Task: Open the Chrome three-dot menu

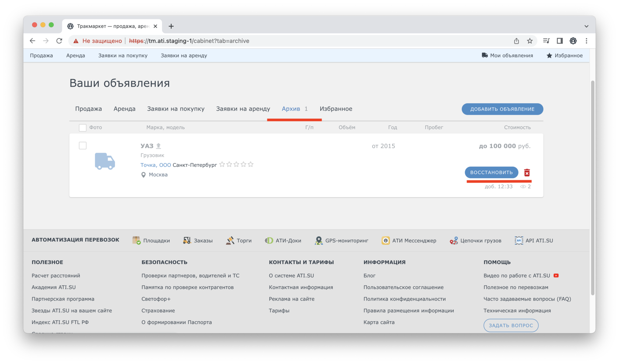Action: (x=587, y=41)
